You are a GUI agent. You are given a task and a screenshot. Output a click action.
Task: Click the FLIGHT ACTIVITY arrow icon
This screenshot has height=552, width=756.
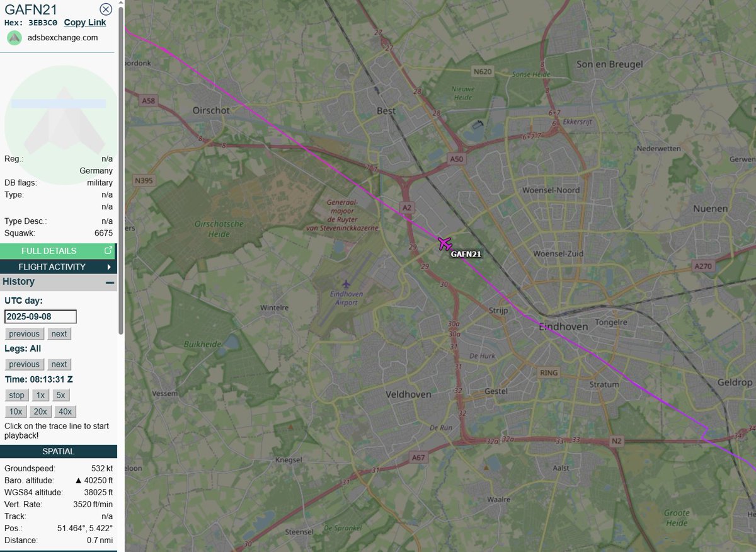tap(109, 267)
